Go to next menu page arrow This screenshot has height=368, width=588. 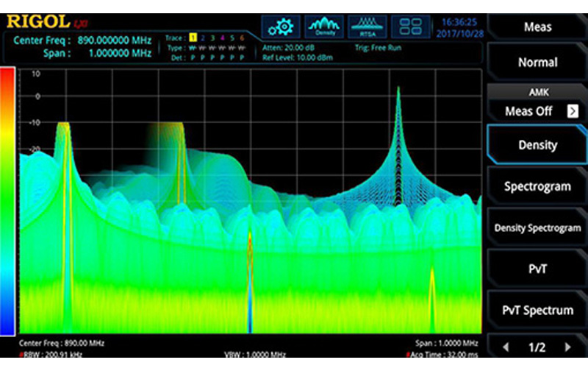click(x=567, y=347)
